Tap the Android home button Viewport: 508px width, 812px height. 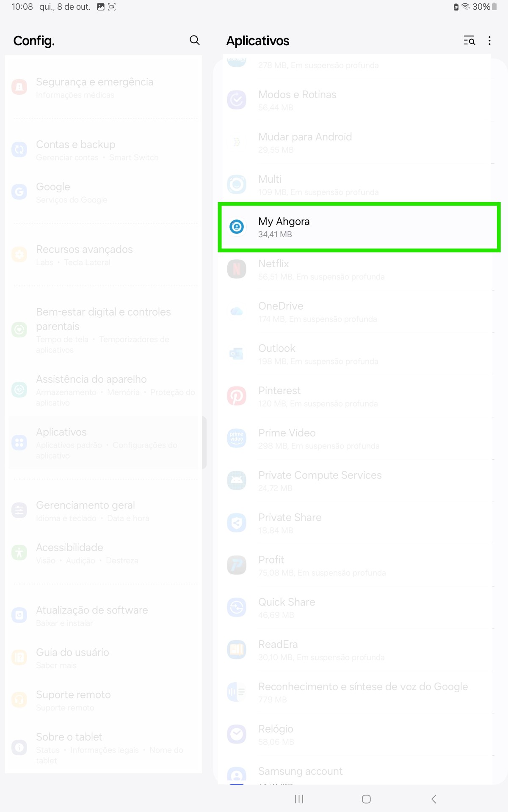(367, 799)
